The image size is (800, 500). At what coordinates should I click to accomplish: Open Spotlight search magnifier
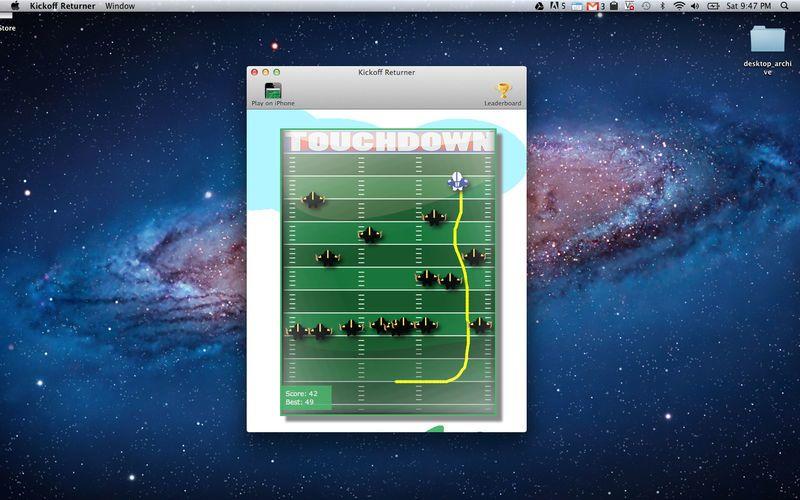tap(784, 6)
